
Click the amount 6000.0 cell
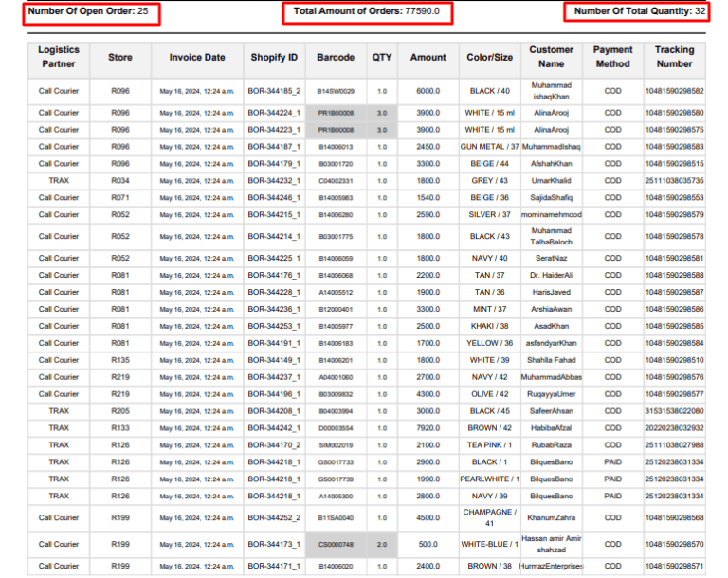tap(428, 91)
